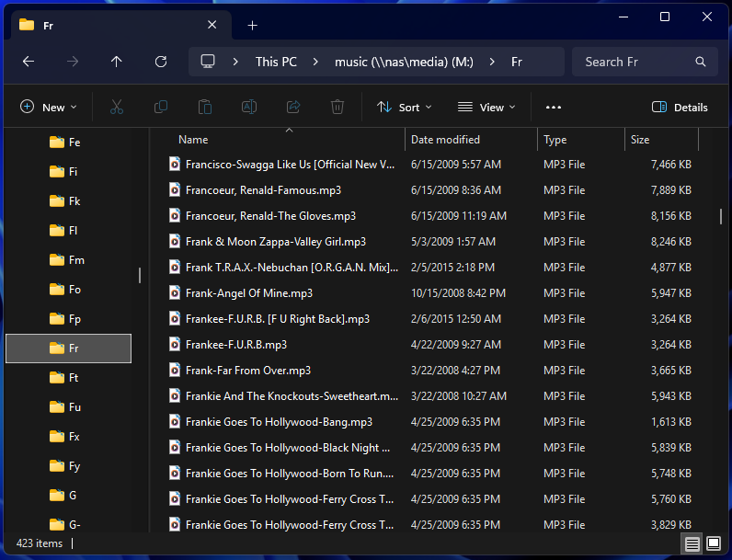The width and height of the screenshot is (732, 560).
Task: Open the See more options menu
Action: tap(553, 107)
